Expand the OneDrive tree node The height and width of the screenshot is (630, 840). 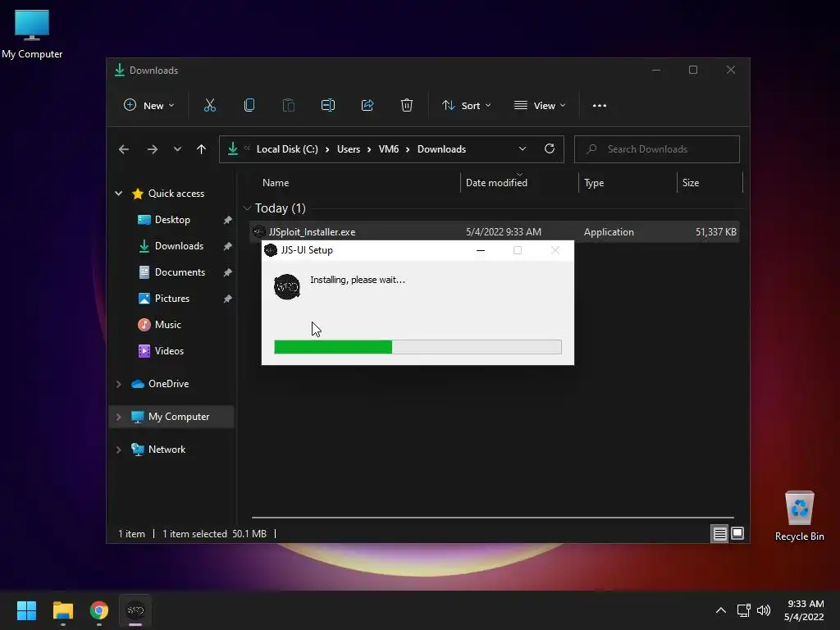pos(118,384)
